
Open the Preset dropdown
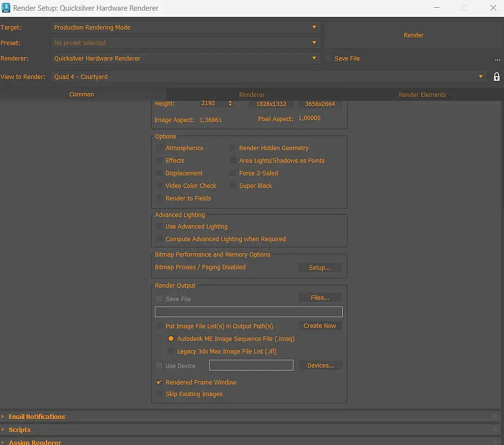(185, 43)
